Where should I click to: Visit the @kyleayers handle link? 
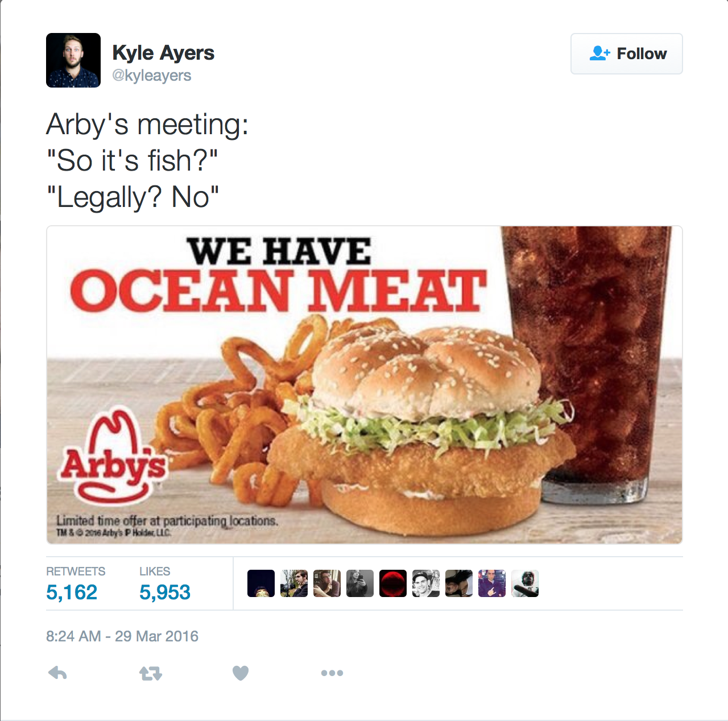tap(151, 76)
